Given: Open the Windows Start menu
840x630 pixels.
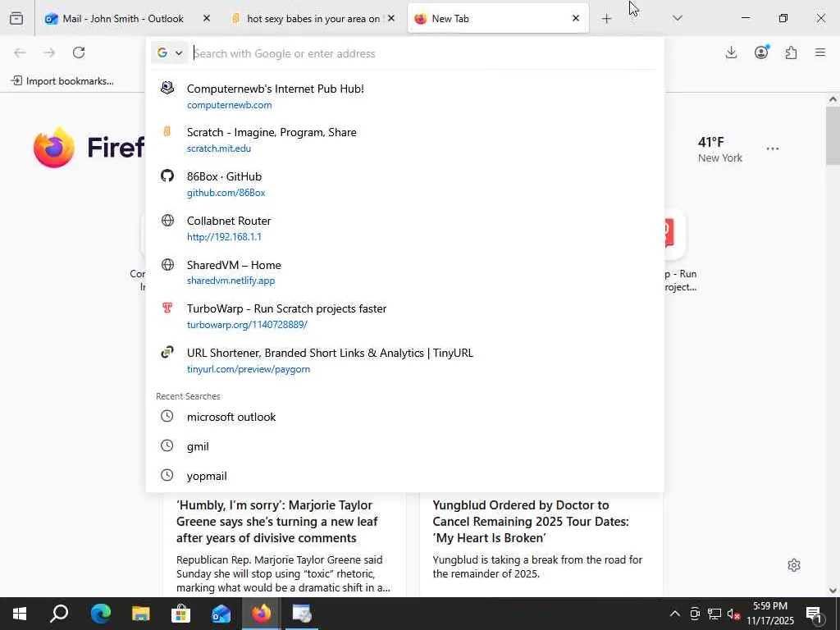Looking at the screenshot, I should coord(20,614).
